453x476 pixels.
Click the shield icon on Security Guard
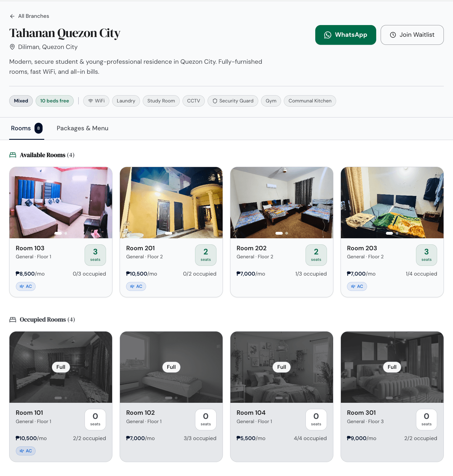[x=215, y=101]
